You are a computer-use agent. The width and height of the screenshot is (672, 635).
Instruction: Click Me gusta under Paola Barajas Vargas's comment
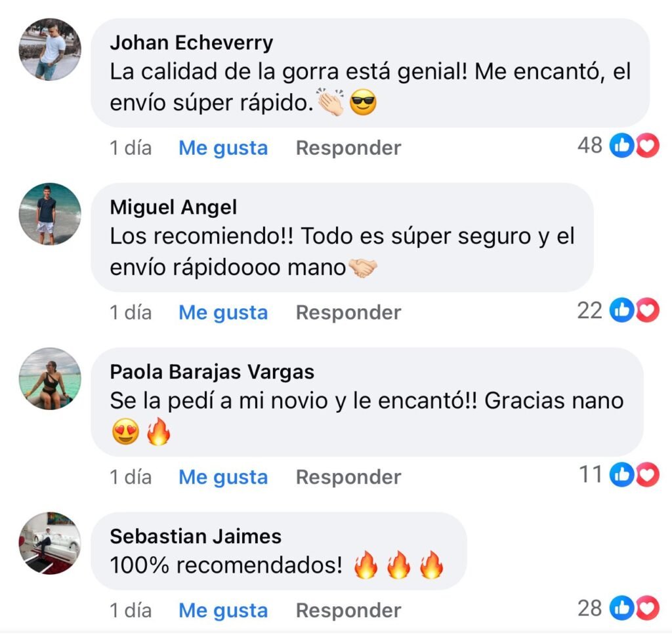(223, 477)
